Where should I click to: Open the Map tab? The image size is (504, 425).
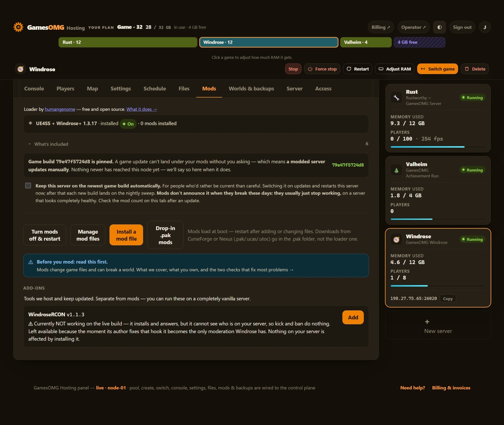point(92,89)
